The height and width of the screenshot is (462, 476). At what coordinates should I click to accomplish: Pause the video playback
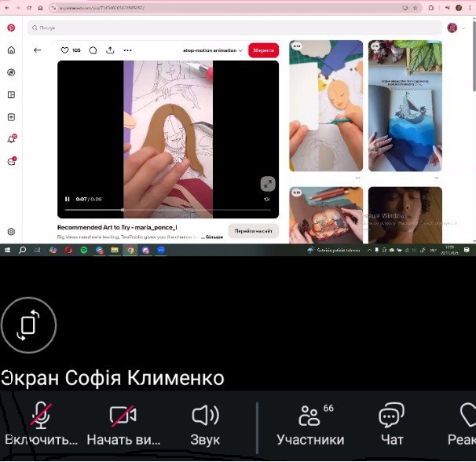pyautogui.click(x=68, y=199)
